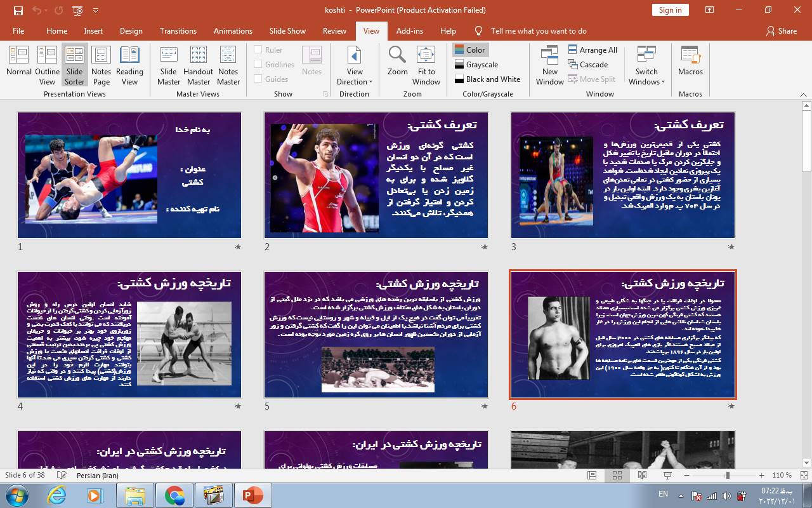
Task: Switch to Normal view
Action: point(19,64)
